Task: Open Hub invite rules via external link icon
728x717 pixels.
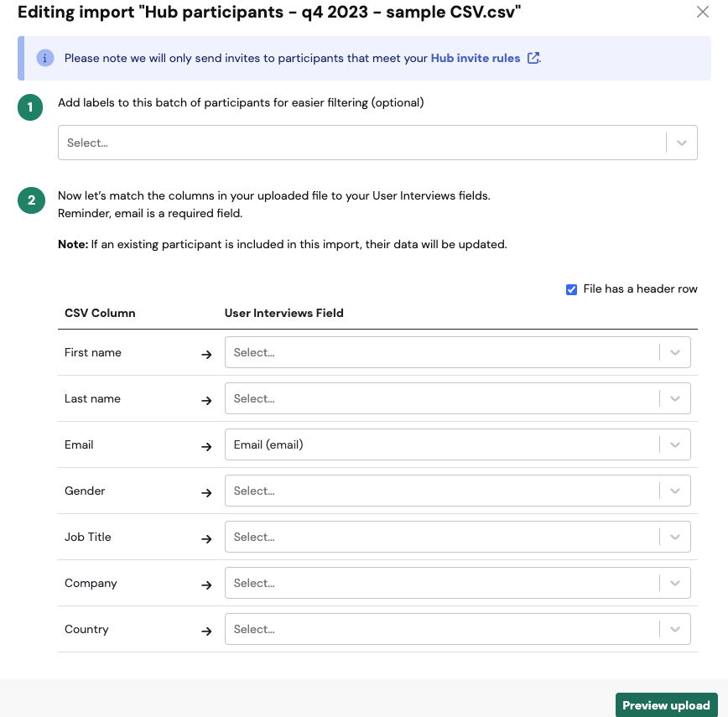Action: tap(533, 58)
